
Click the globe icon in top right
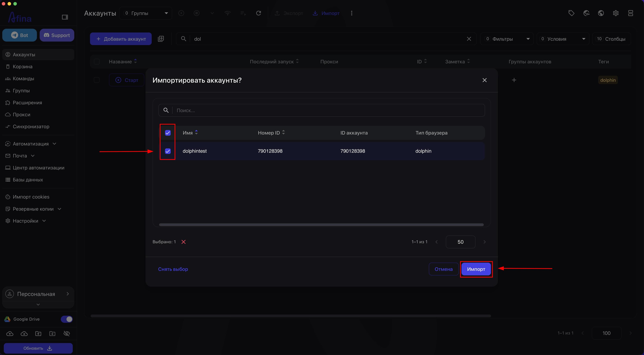coord(601,13)
